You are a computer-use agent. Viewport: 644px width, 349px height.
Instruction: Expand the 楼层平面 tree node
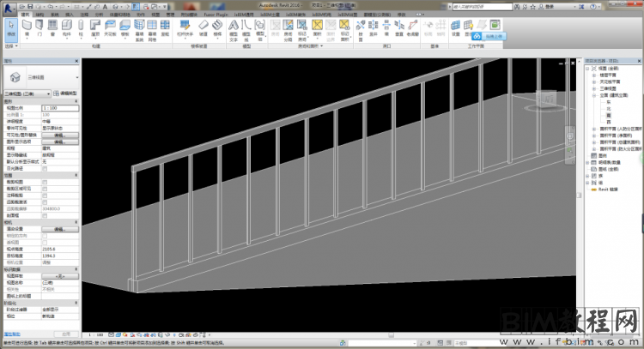coord(594,75)
